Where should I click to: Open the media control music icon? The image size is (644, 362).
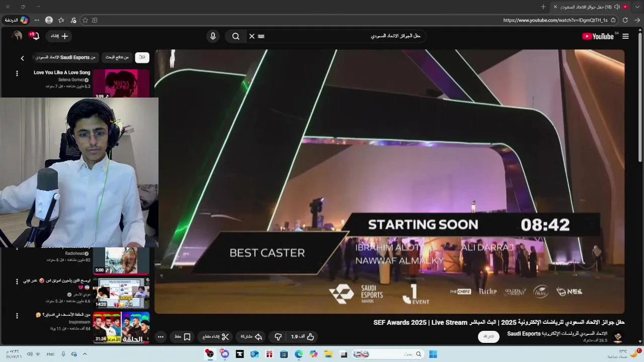click(73, 20)
